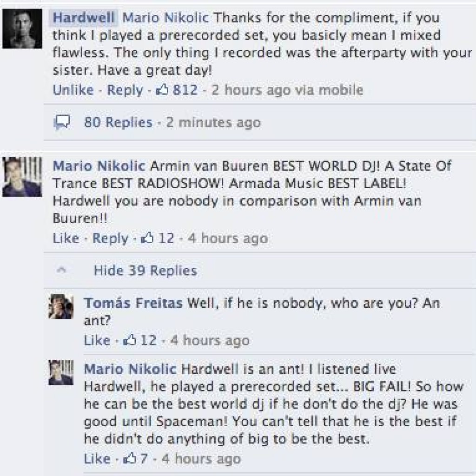Like Tomás Freitas's ant reply
Image resolution: width=476 pixels, height=476 pixels.
[x=97, y=340]
